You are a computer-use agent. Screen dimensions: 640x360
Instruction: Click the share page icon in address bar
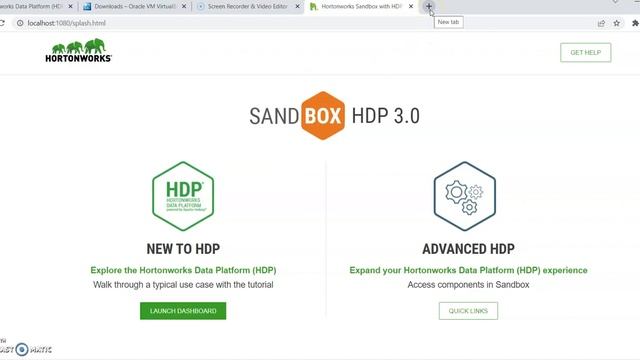tap(601, 23)
